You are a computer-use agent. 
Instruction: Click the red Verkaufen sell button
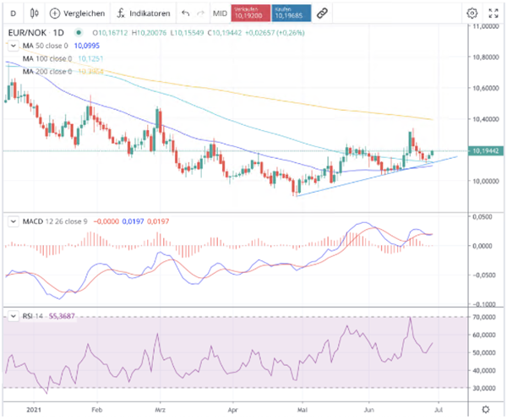click(x=251, y=14)
